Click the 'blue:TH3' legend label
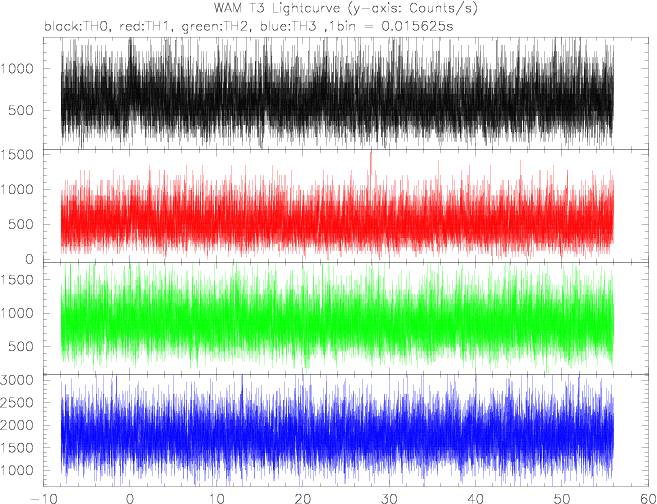Image resolution: width=657 pixels, height=504 pixels. pyautogui.click(x=290, y=27)
